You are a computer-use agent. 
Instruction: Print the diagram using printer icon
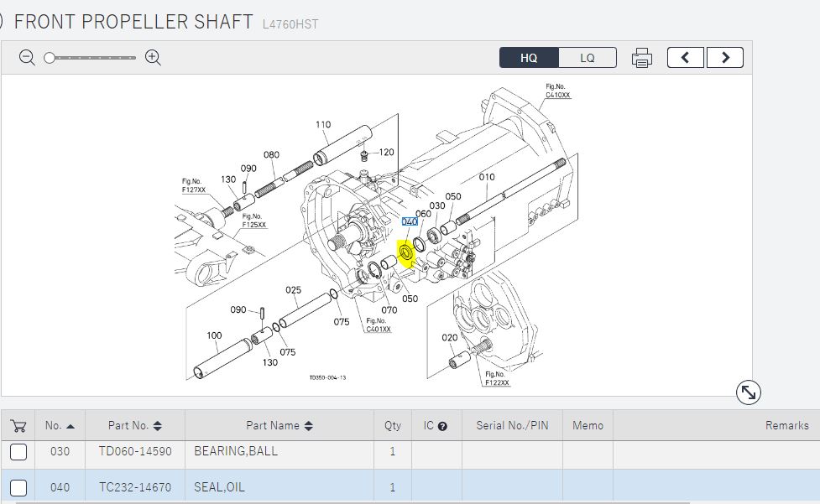pos(641,58)
